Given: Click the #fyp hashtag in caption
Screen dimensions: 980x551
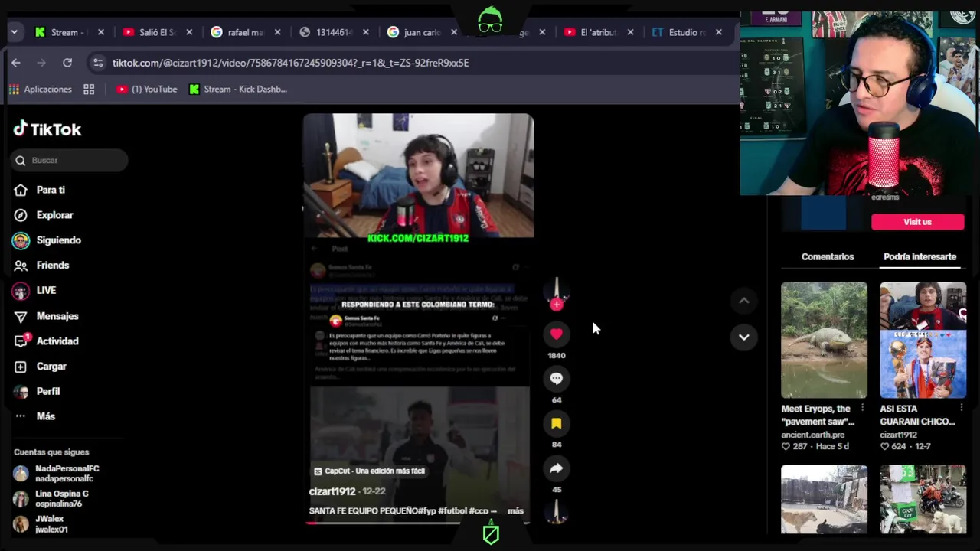Looking at the screenshot, I should [427, 510].
